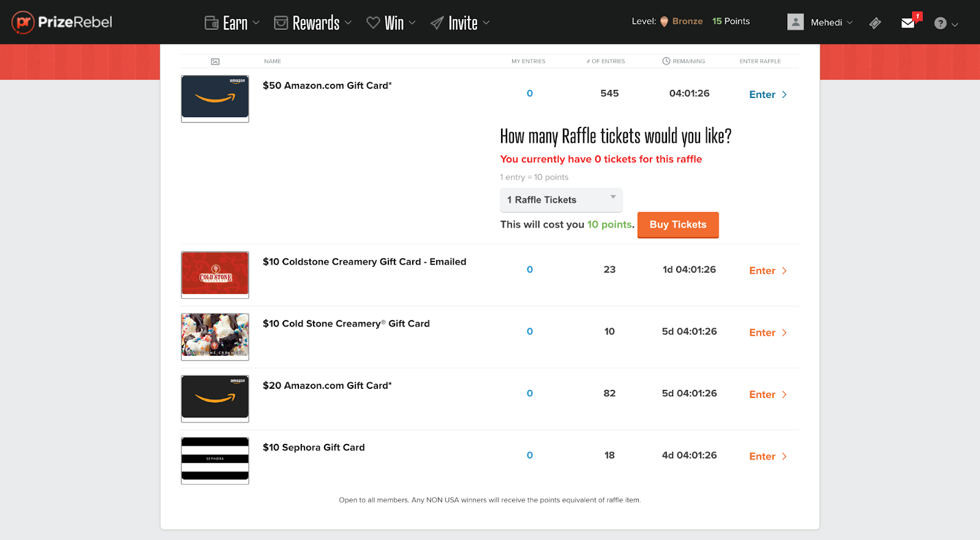Open the Rewards menu
980x540 pixels.
[x=312, y=23]
